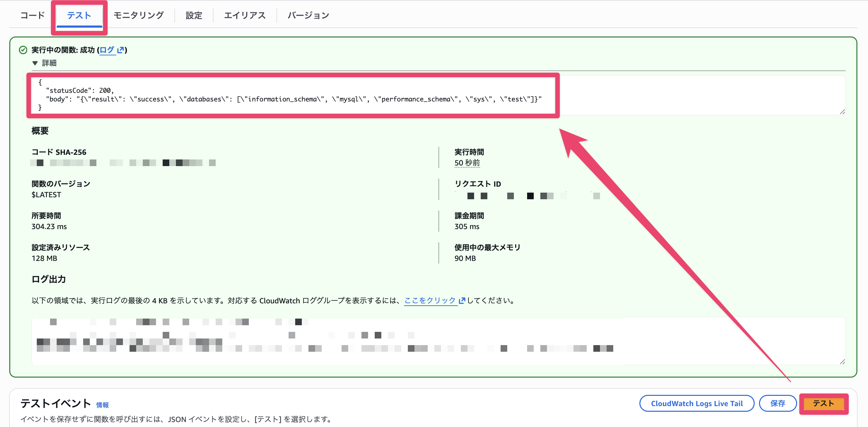This screenshot has width=868, height=427.
Task: Open the 情報 link beside テストイベント
Action: pyautogui.click(x=102, y=405)
